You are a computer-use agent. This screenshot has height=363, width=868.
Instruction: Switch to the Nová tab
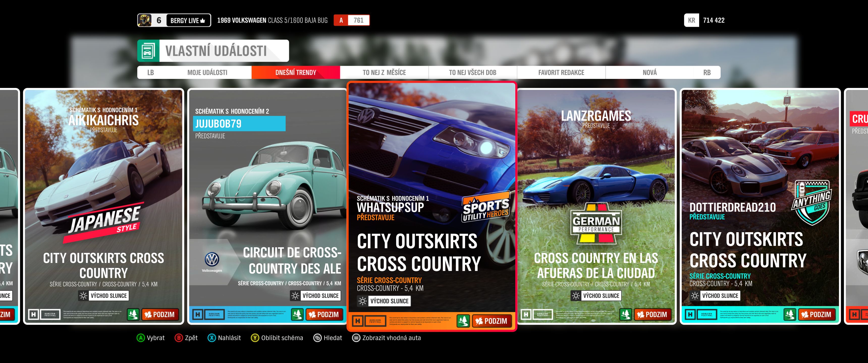click(x=650, y=72)
